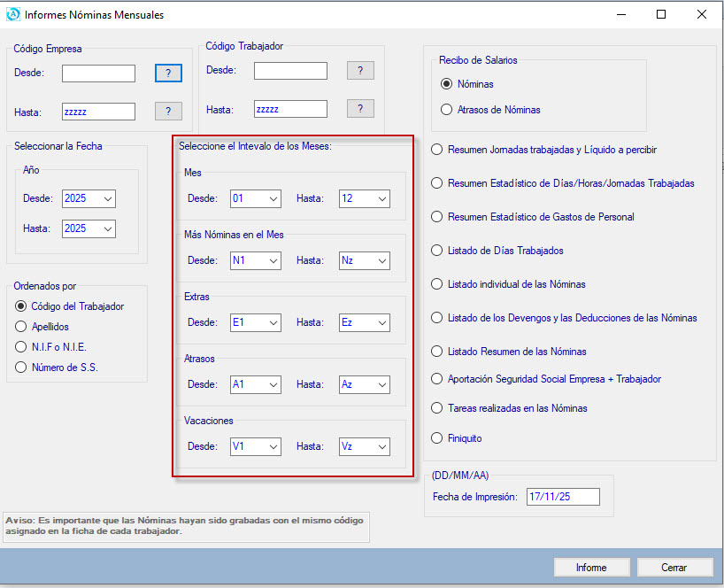The height and width of the screenshot is (588, 724).
Task: Click the Informe button
Action: coord(591,568)
